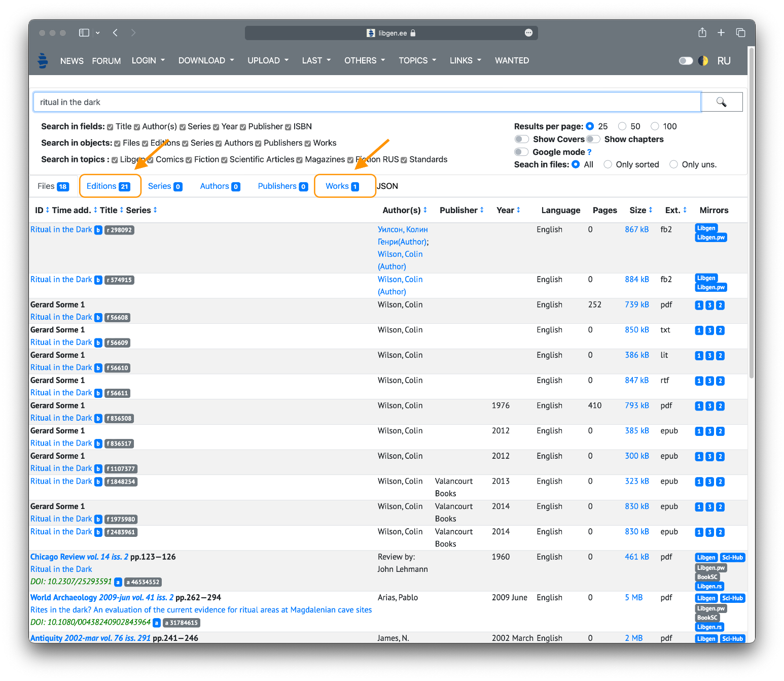Open the TOPICS dropdown menu
This screenshot has height=681, width=784.
417,60
